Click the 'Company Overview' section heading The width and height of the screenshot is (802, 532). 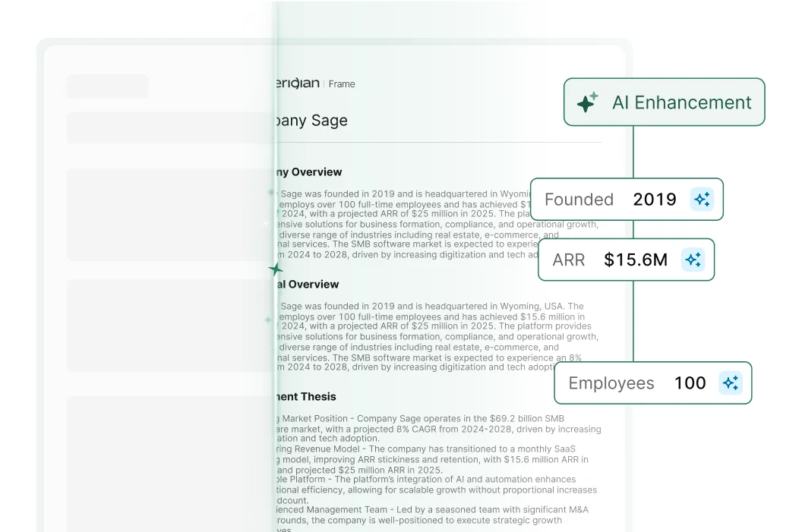click(309, 172)
